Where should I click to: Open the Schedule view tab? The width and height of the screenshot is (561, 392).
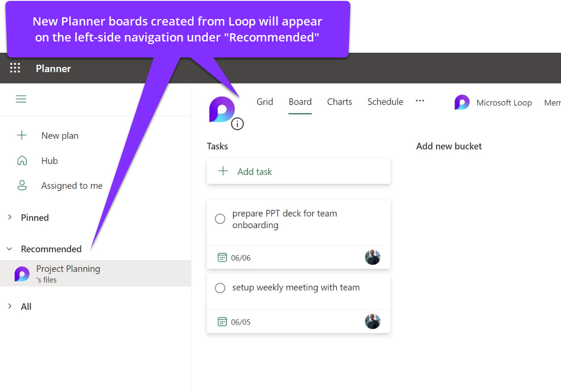[x=386, y=102]
